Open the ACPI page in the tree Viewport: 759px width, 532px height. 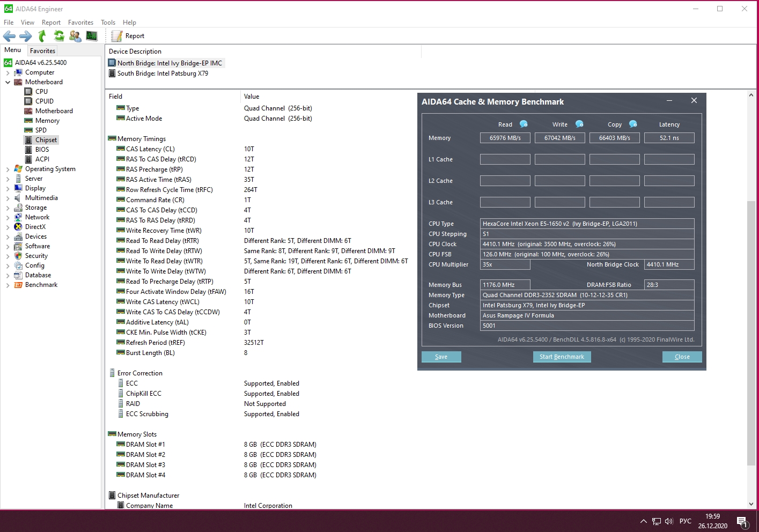pyautogui.click(x=42, y=159)
